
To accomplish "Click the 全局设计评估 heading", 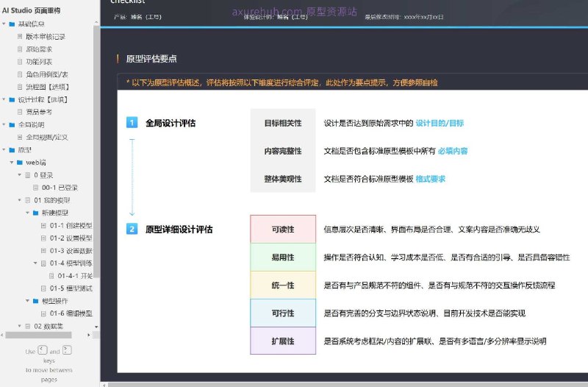I will 171,123.
